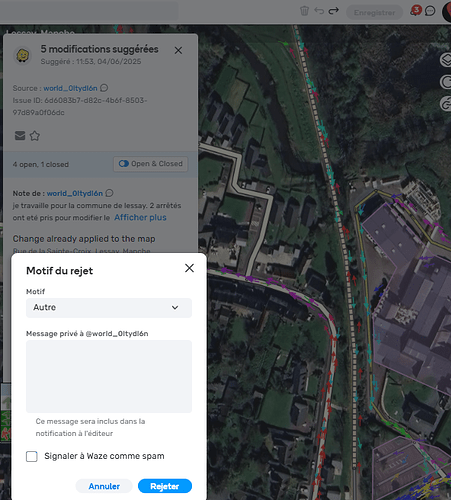Open the 'world_0ltydl6n' link in Note

pyautogui.click(x=75, y=193)
